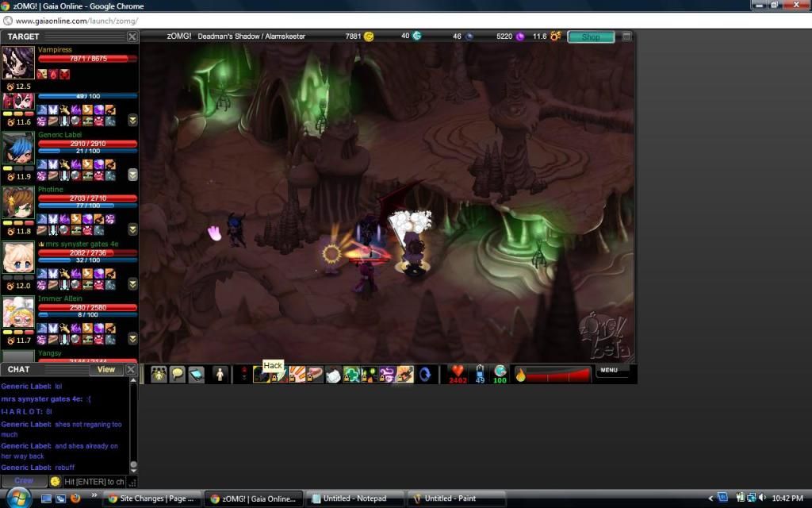
Task: Select the Generic Label crew member portrait
Action: coord(18,148)
